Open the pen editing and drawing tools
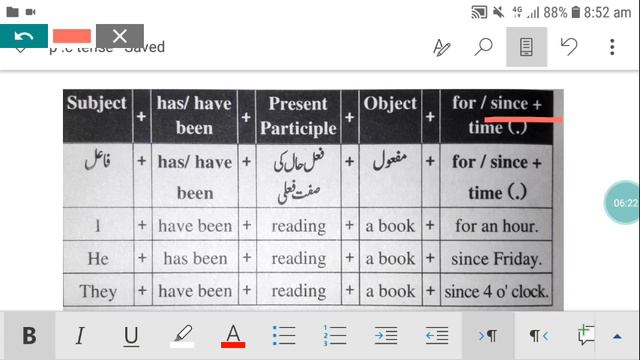The image size is (640, 360). [442, 47]
